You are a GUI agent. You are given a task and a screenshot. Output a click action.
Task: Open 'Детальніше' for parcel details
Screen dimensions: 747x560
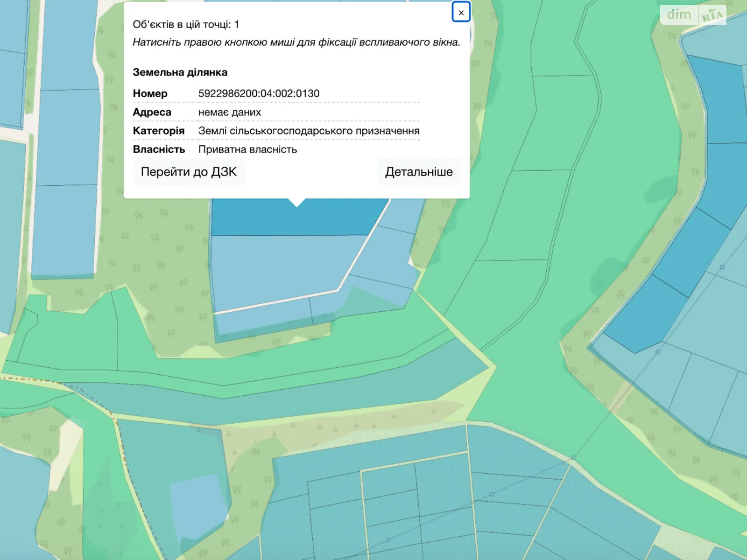click(418, 172)
